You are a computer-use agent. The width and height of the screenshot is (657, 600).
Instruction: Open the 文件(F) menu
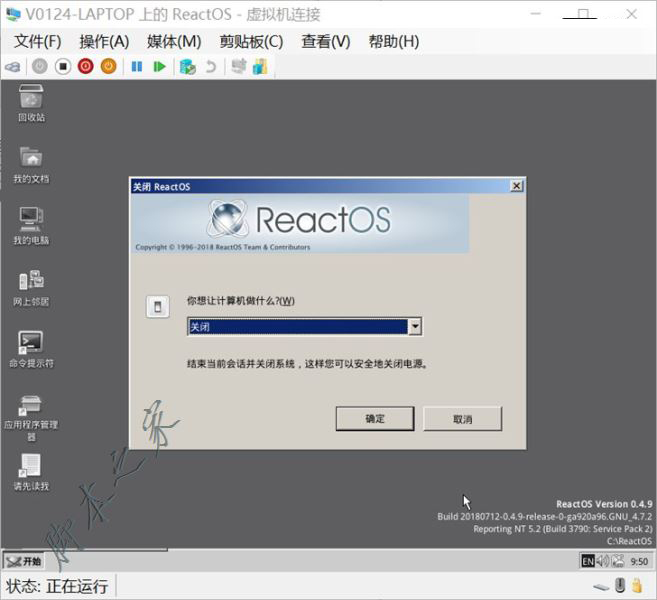38,41
